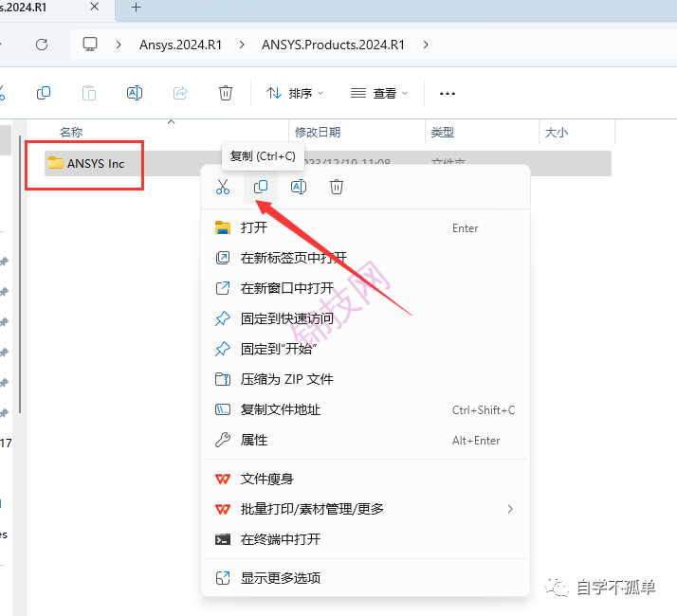Click the Cut scissors icon in context menu

pos(223,187)
